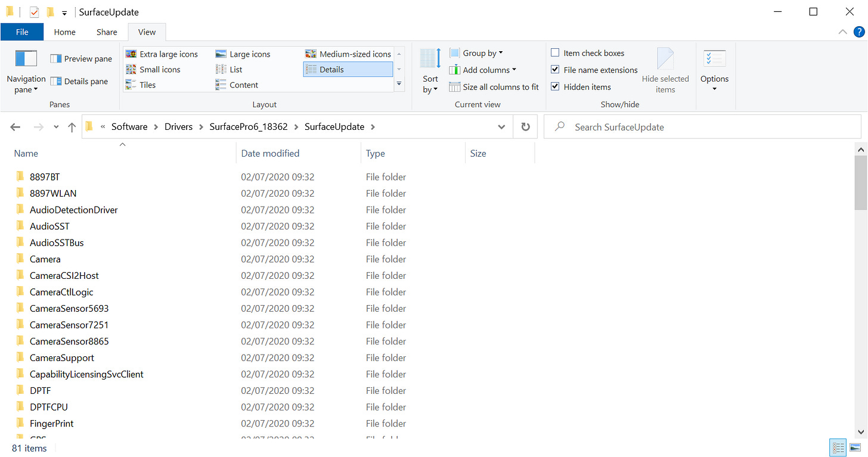Open the Group by dropdown
Viewport: 868px width, 457px height.
(x=476, y=53)
